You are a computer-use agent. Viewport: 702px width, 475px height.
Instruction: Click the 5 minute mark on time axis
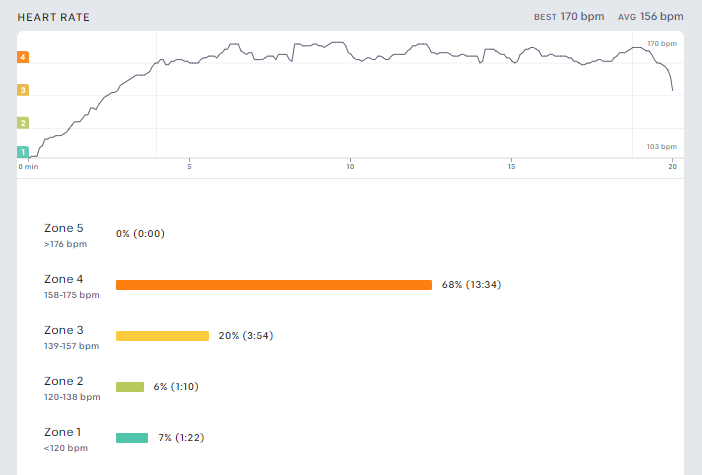(189, 167)
